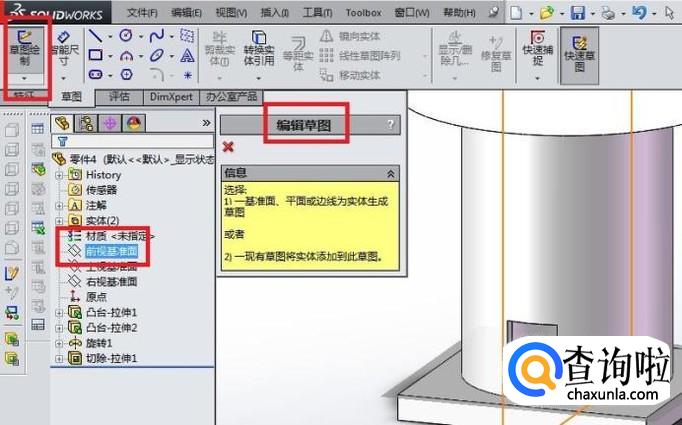The height and width of the screenshot is (425, 682).
Task: Expand the 凸台-拉伸1 feature node
Action: [x=59, y=313]
